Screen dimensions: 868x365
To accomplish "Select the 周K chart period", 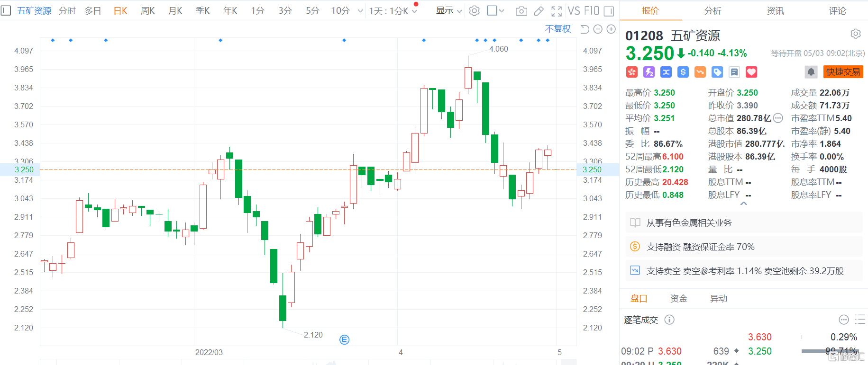I will click(x=147, y=11).
